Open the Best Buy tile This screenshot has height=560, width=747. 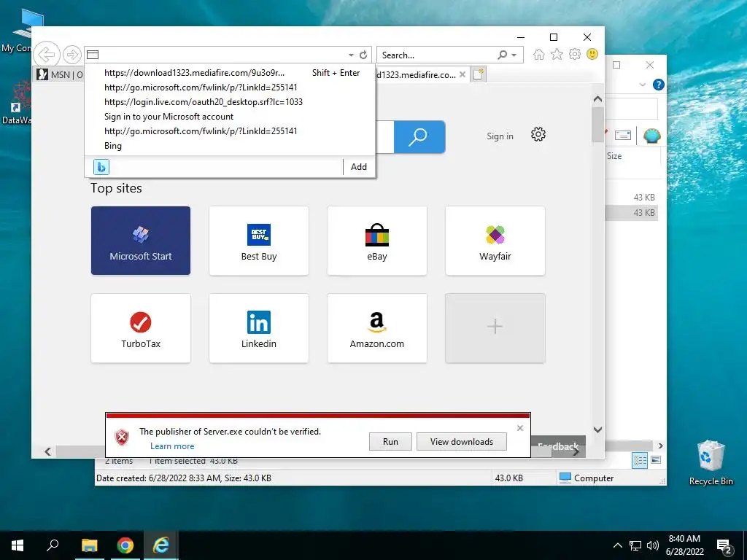coord(259,241)
